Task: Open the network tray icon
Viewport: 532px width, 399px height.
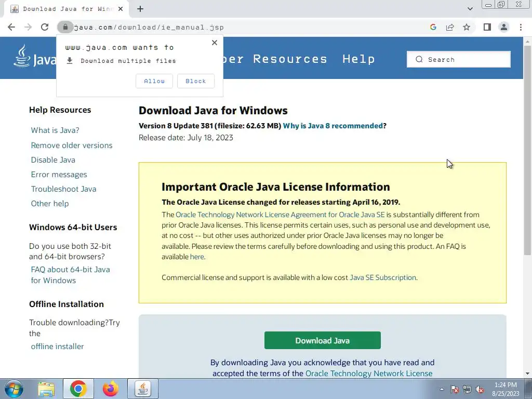Action: pyautogui.click(x=467, y=390)
